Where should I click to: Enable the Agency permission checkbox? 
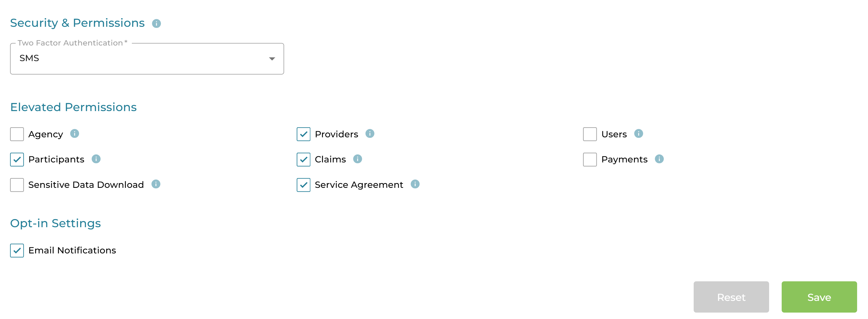pos(17,134)
